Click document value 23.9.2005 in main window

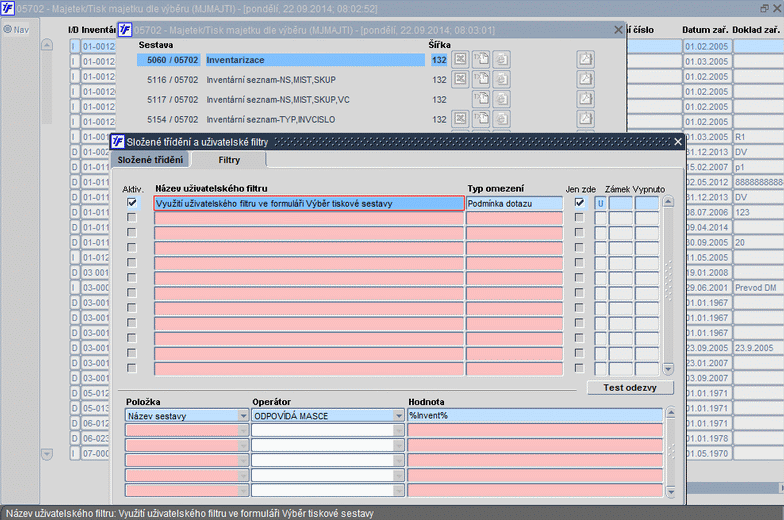click(758, 348)
